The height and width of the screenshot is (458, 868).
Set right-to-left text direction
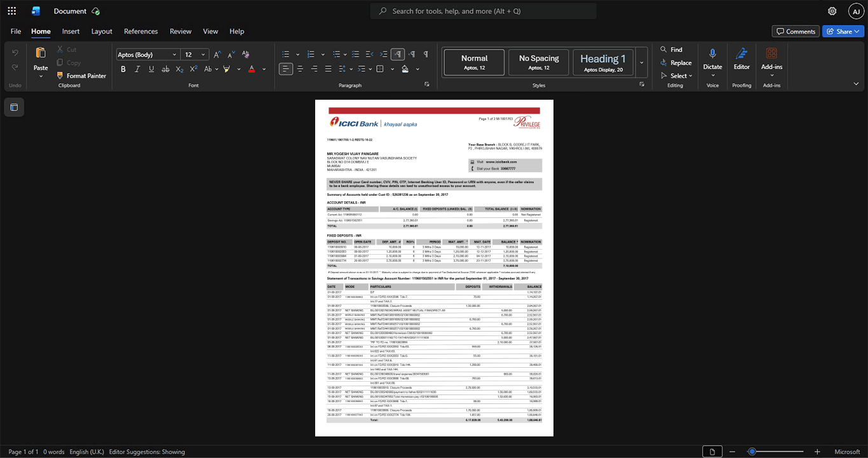(412, 54)
